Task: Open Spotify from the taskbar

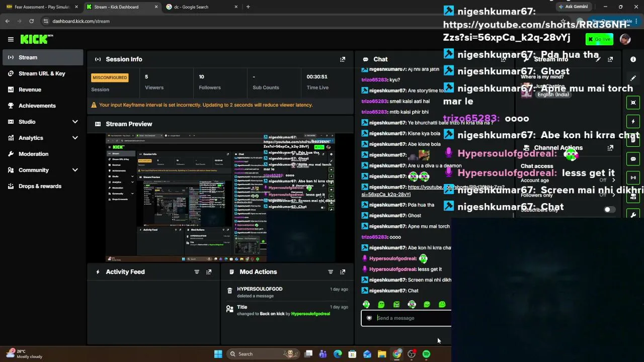Action: coord(426,354)
